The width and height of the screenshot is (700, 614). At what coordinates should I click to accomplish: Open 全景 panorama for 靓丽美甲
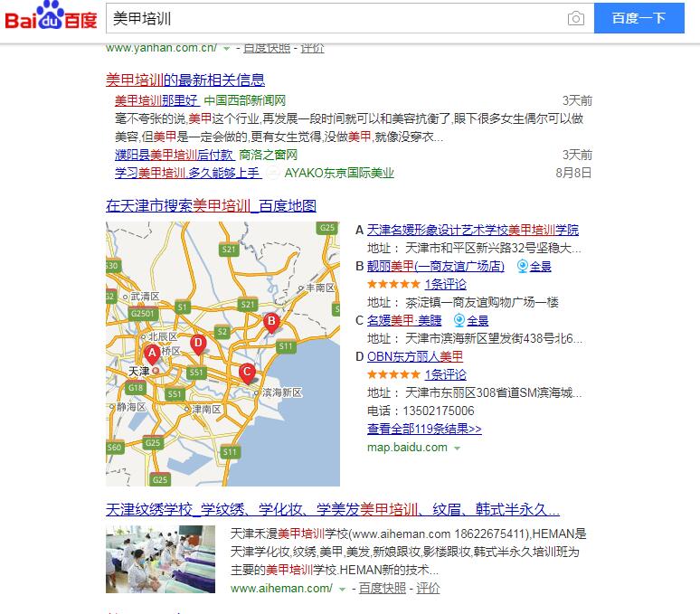click(x=534, y=266)
